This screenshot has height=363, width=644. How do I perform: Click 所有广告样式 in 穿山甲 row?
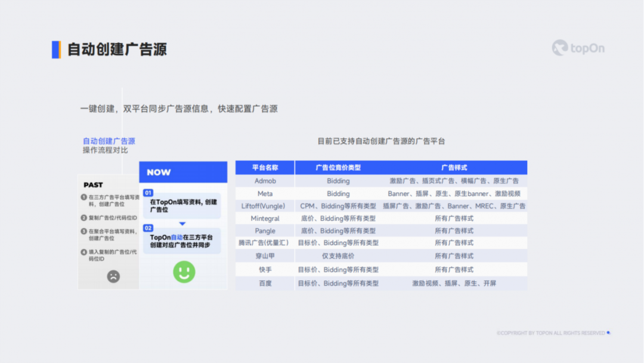(454, 256)
